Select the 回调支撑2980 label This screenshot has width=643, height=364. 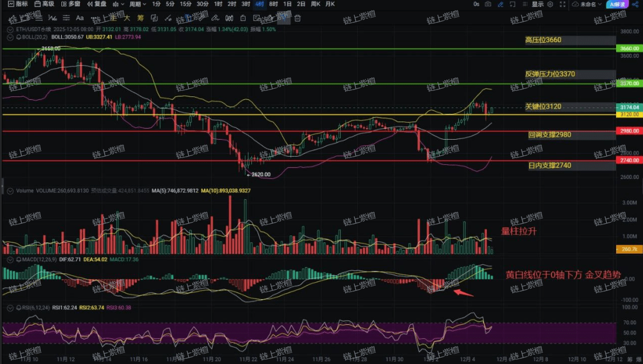click(549, 134)
